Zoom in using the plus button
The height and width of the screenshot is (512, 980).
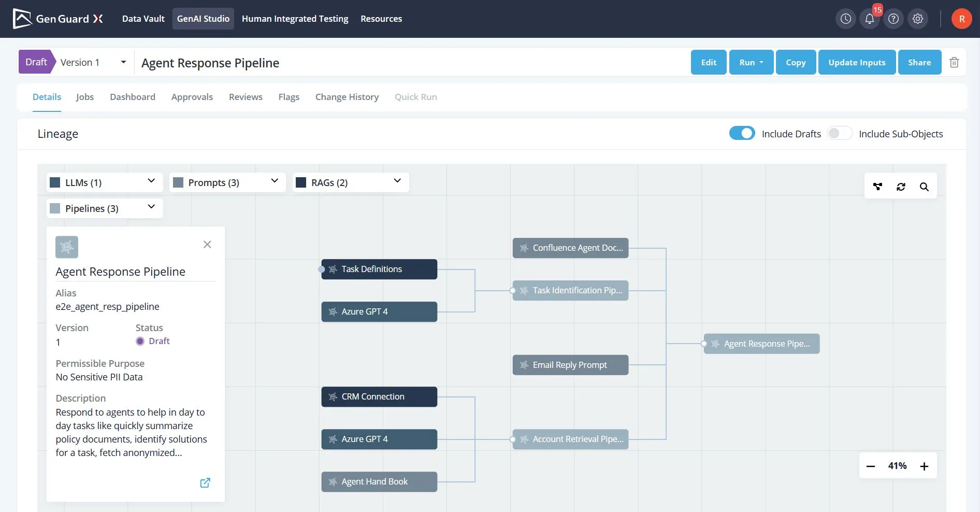924,466
